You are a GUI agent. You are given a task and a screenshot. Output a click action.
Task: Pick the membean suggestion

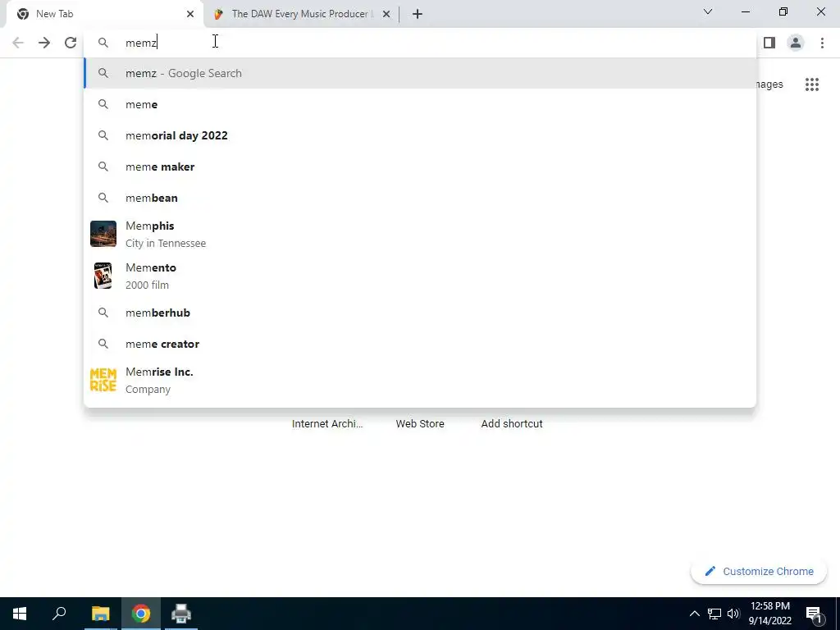click(x=420, y=198)
